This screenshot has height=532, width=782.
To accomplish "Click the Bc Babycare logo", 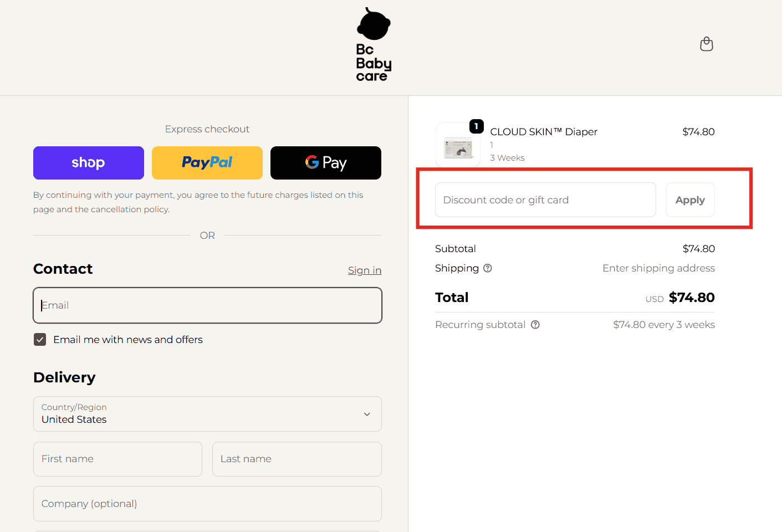I will 374,45.
